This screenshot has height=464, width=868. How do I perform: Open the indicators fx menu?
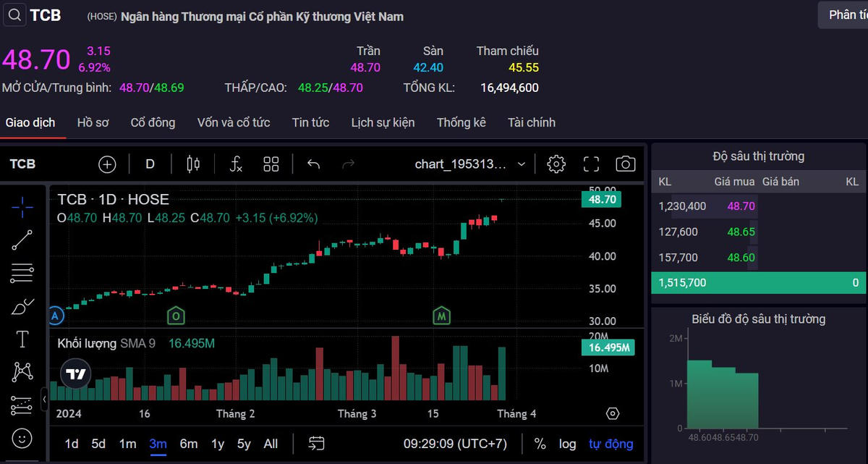[x=236, y=164]
